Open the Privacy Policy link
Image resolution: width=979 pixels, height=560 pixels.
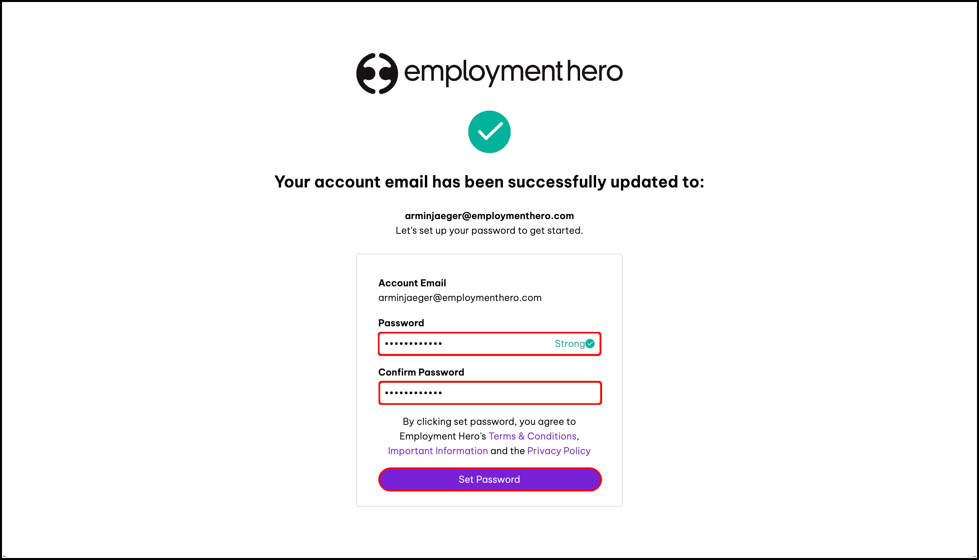point(558,451)
